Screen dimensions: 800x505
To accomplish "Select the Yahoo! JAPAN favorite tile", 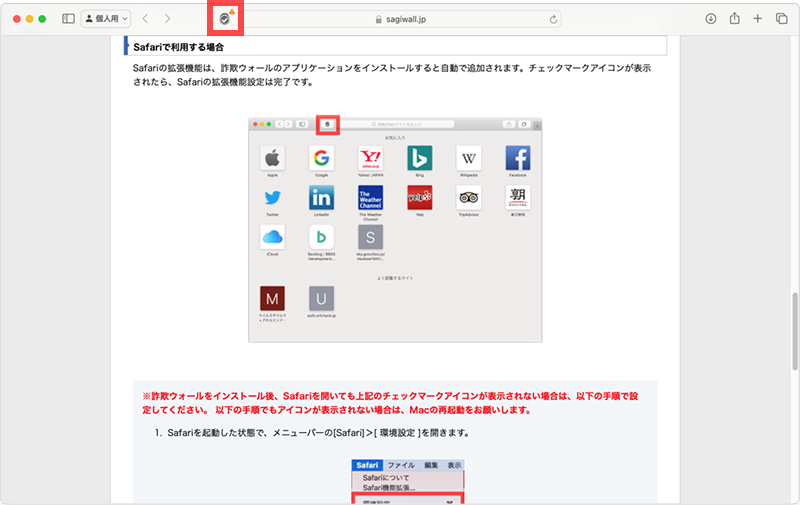I will [x=370, y=158].
